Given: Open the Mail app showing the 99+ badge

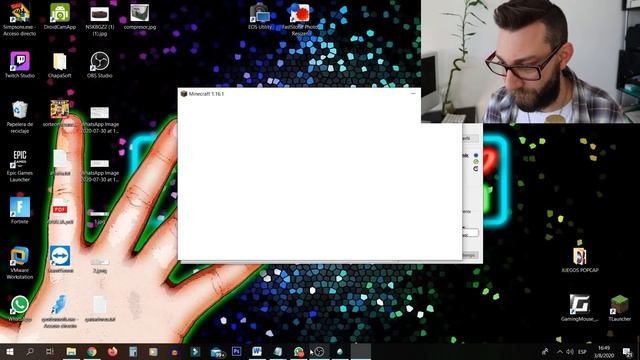Looking at the screenshot, I should (x=217, y=352).
